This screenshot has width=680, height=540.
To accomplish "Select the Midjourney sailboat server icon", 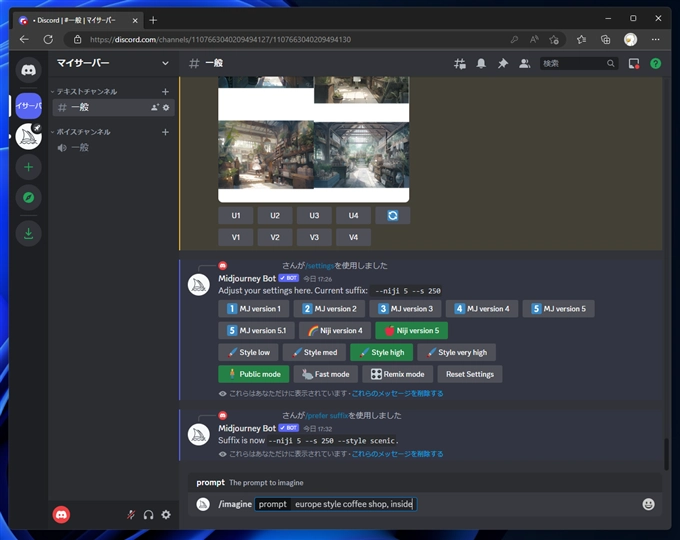I will pos(29,136).
